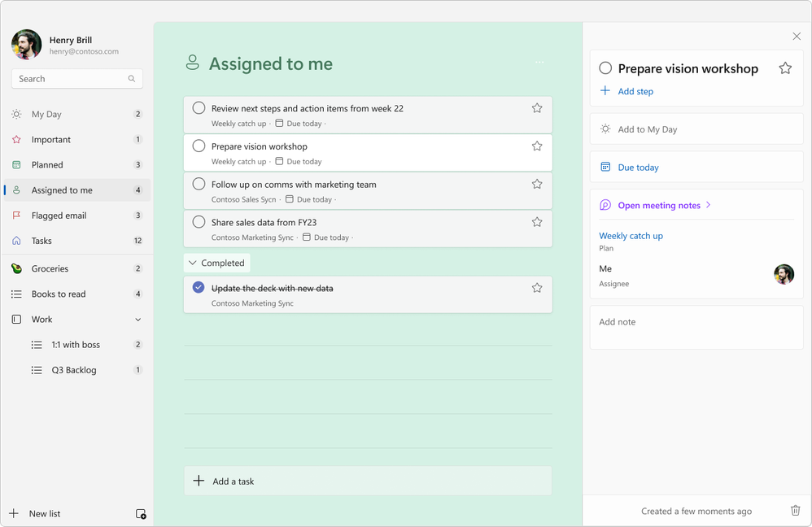The image size is (812, 527).
Task: Collapse the Work group in sidebar
Action: pyautogui.click(x=138, y=320)
